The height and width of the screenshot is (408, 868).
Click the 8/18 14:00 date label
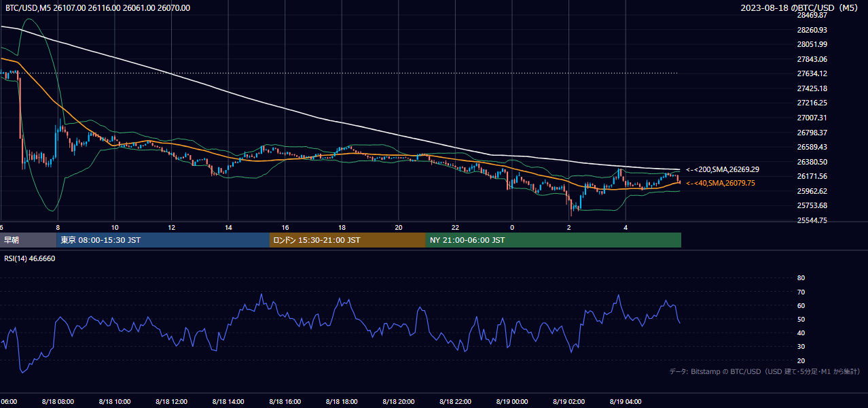(228, 402)
